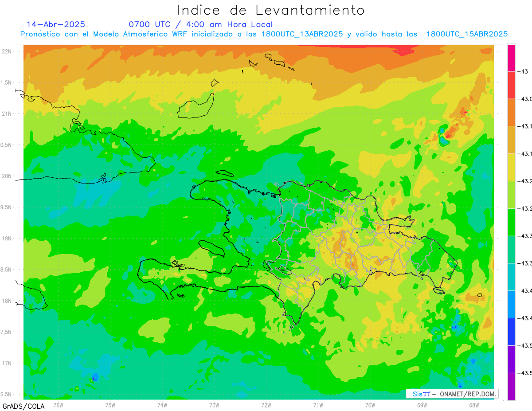Click the pink-magenta swatch on the color scale

[511, 58]
